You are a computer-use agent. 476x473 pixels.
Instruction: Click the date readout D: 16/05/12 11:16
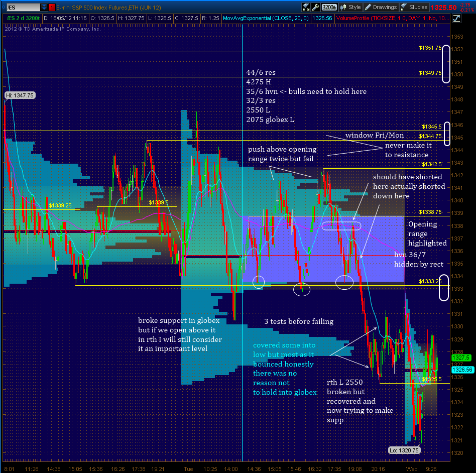(x=65, y=18)
